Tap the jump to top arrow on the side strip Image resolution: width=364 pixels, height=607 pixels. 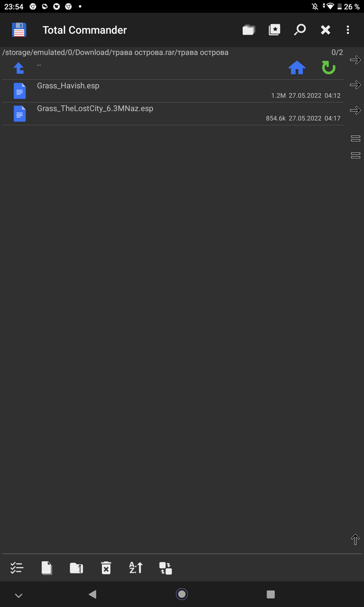pyautogui.click(x=355, y=539)
